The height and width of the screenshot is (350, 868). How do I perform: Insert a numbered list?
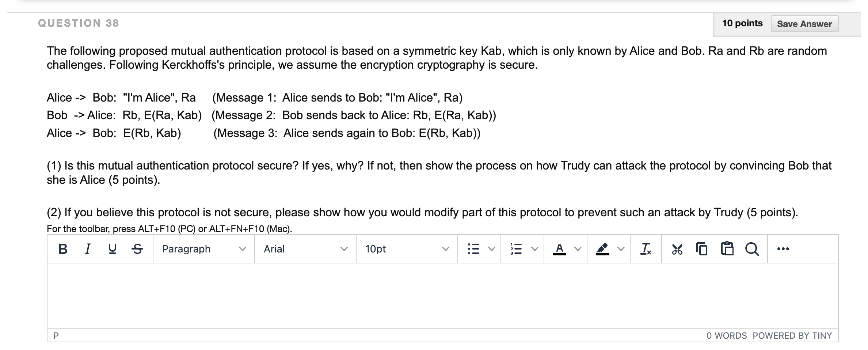[516, 249]
